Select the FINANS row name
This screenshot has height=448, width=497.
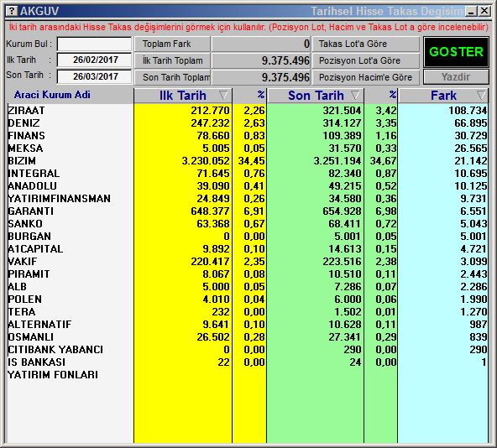[x=26, y=136]
